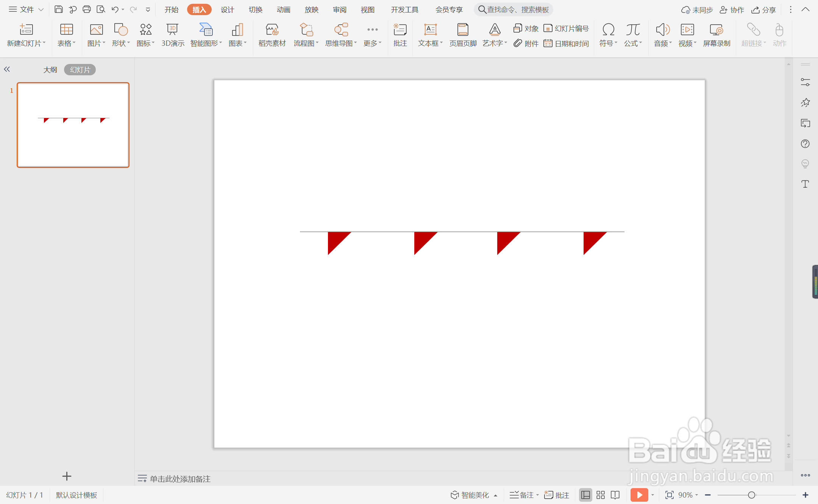Open the 更多 more insert options
This screenshot has height=504, width=818.
pyautogui.click(x=372, y=35)
